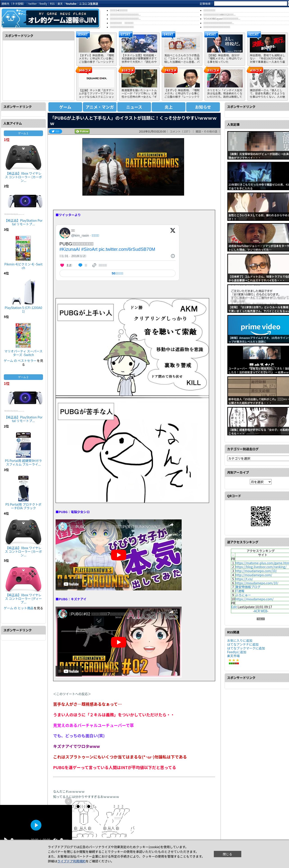Viewport: 289px width, 868px height.
Task: Open the pink Xbox controller product image
Action: (23, 579)
